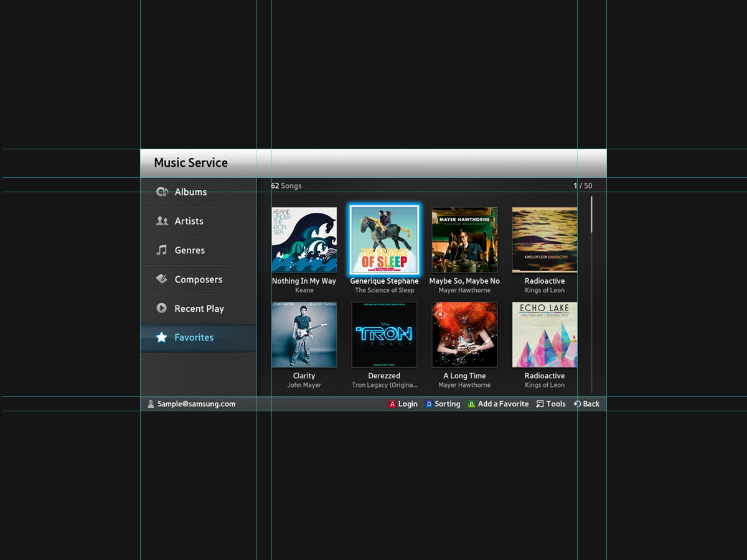Click the green B key icon
747x560 pixels.
pos(471,404)
